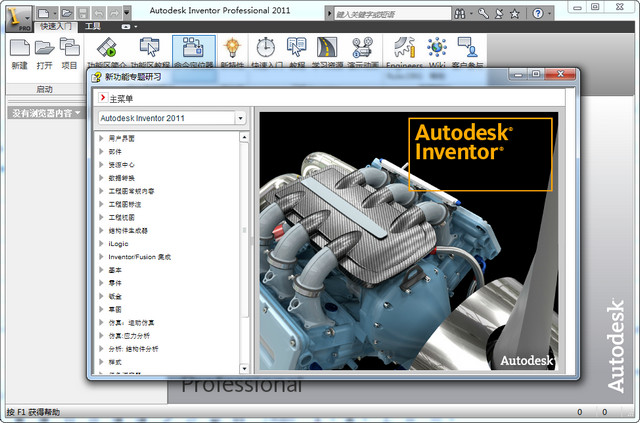Select the Inventor/Fusion 集成 topic

[140, 256]
